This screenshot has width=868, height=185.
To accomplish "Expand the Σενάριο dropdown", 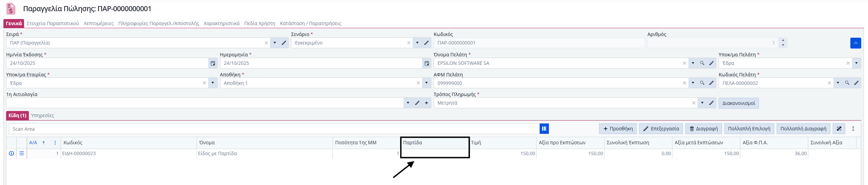I will click(x=417, y=43).
